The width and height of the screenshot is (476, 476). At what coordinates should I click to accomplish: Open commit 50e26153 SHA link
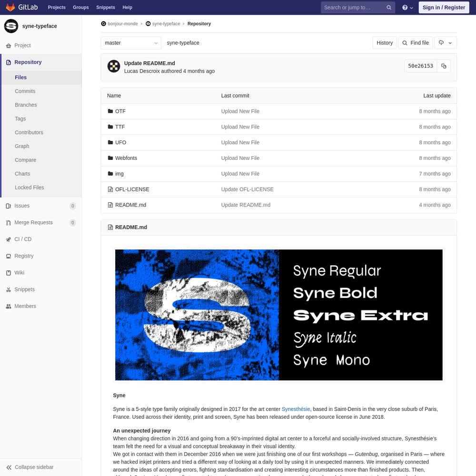click(420, 66)
